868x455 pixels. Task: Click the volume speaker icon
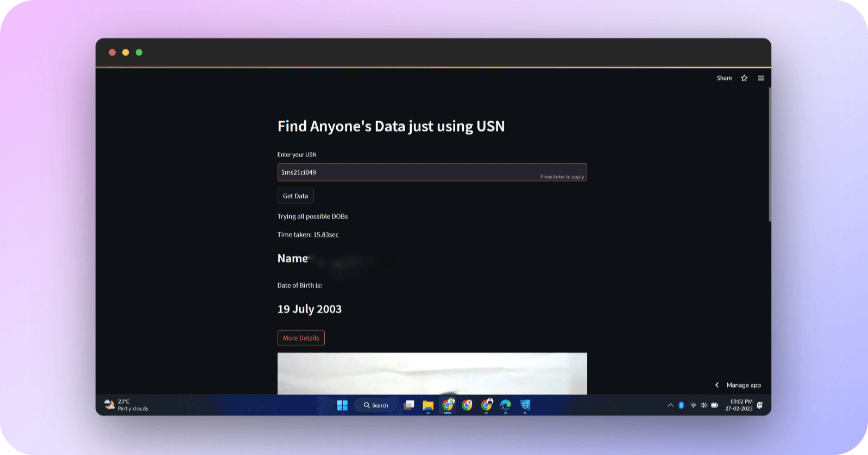click(x=703, y=405)
